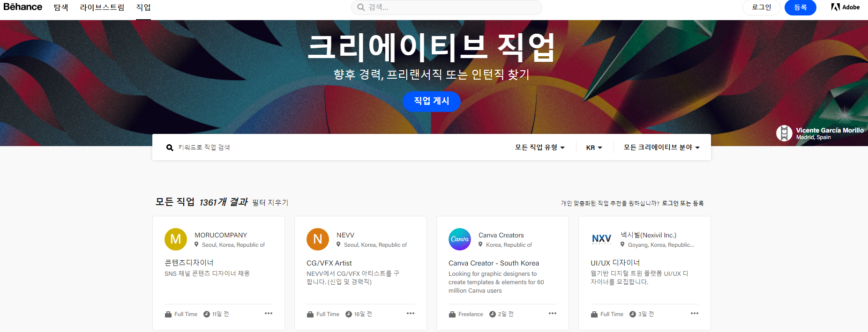Click the magnifier icon in top search bar

pos(361,7)
